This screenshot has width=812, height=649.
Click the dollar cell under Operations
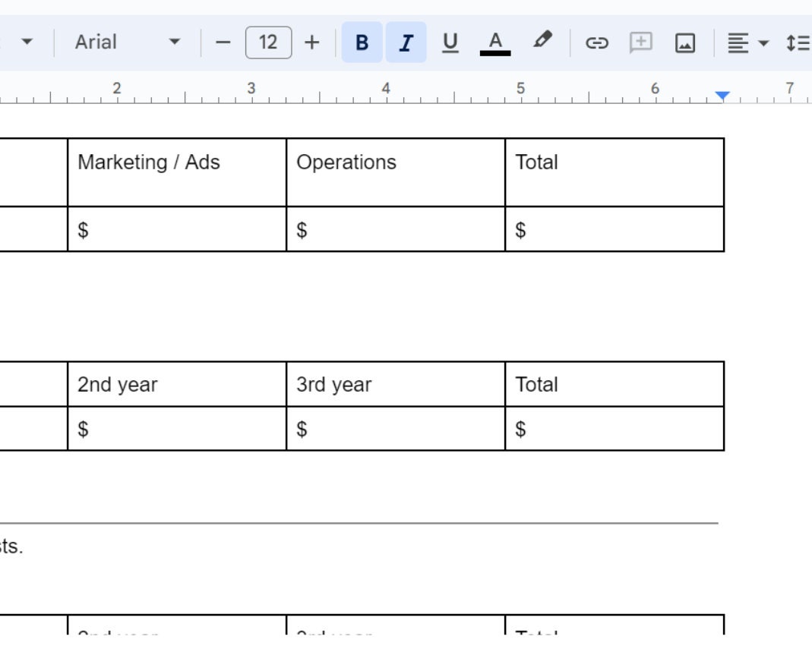pos(394,226)
